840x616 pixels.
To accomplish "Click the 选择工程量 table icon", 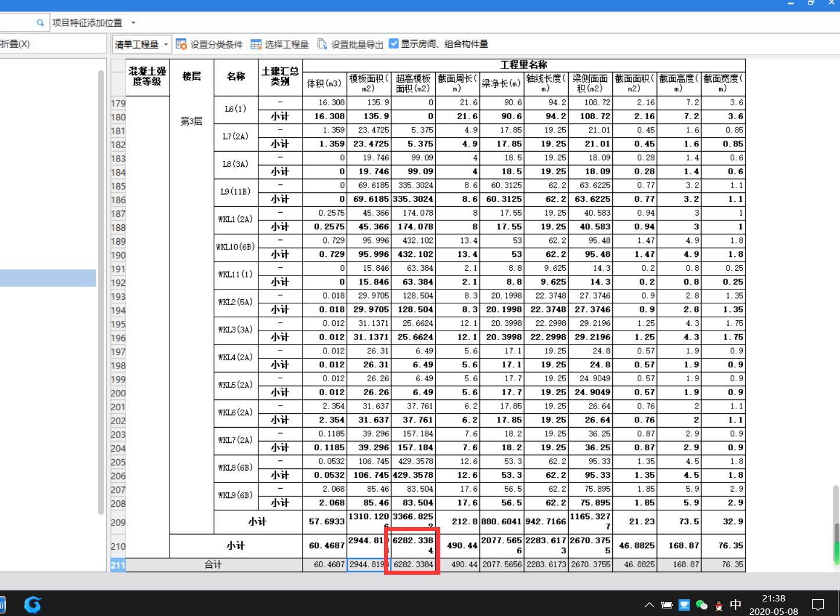I will (x=256, y=44).
